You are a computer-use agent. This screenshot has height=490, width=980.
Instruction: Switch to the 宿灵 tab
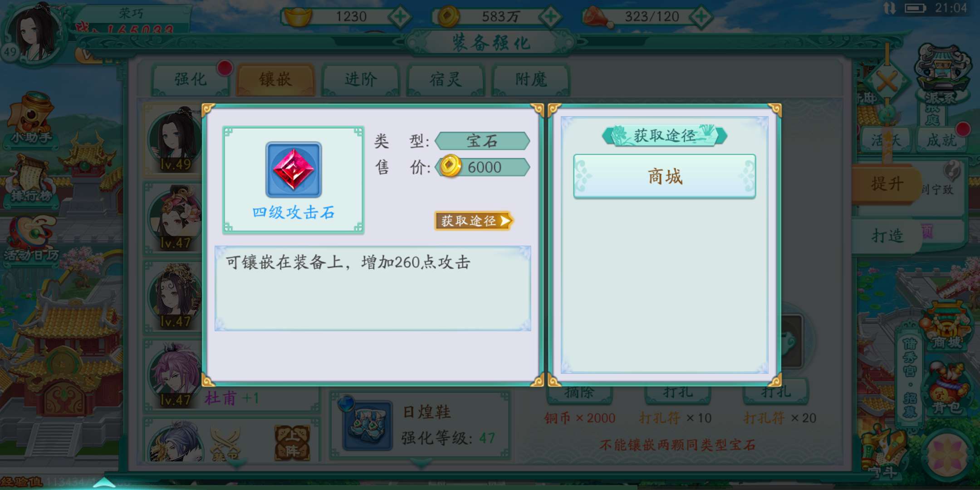pyautogui.click(x=446, y=79)
